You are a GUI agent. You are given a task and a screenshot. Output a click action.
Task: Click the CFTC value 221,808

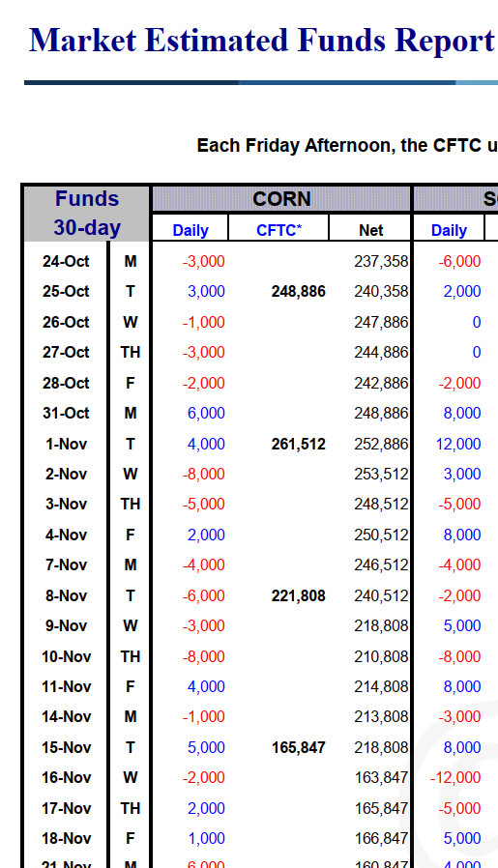tap(298, 596)
